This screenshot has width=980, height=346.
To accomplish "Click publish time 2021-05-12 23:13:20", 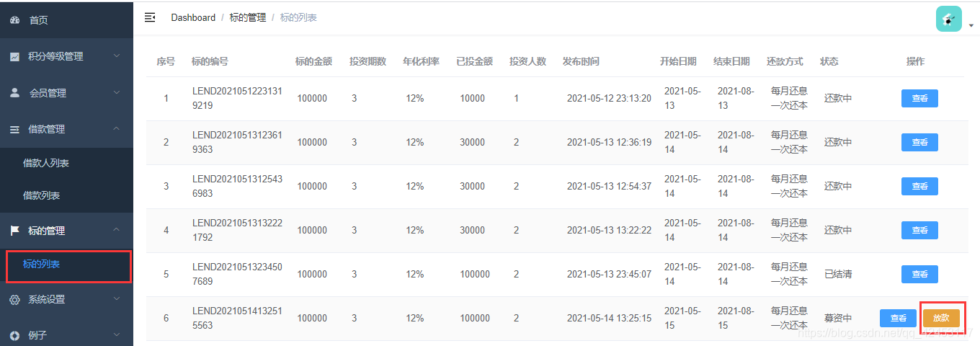I will pos(609,99).
